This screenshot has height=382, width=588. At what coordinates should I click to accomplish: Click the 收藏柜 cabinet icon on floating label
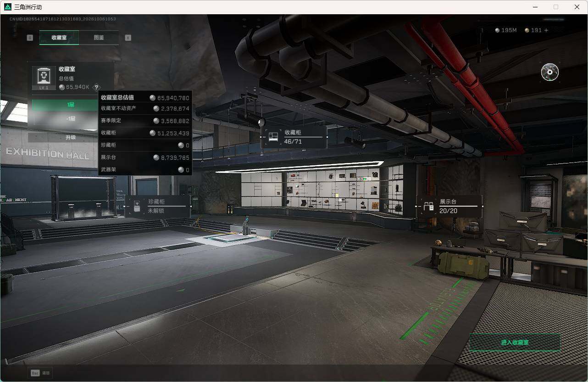[x=273, y=137]
